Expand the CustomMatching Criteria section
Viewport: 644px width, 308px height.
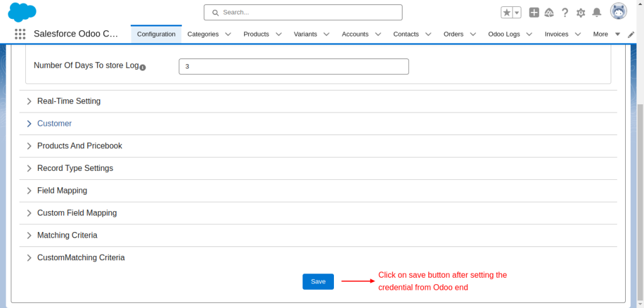pos(318,258)
